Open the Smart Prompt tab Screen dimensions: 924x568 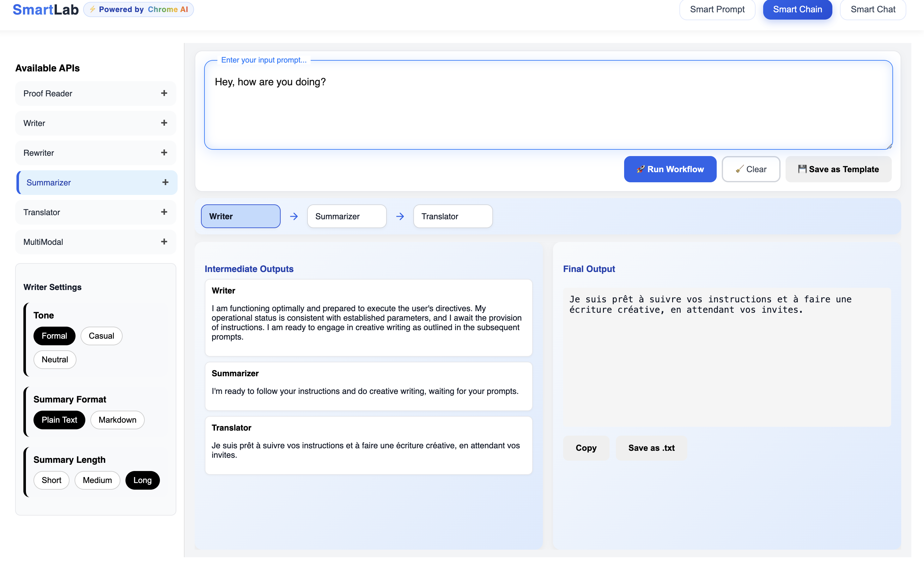[717, 9]
